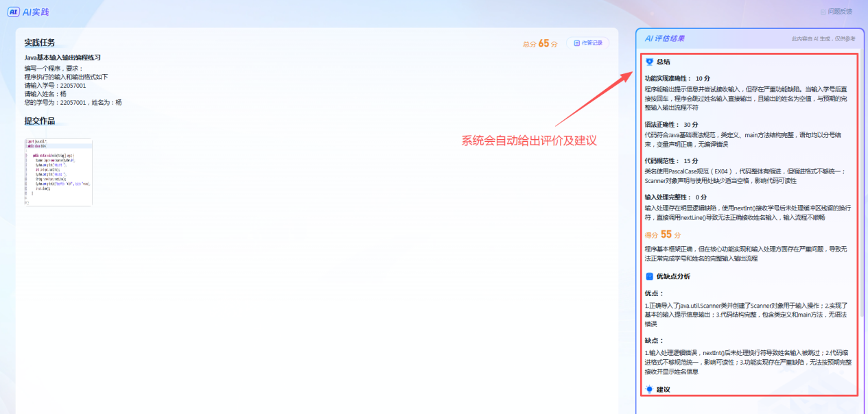This screenshot has height=414, width=868.
Task: Click the icon inside 作答记录 button
Action: tap(576, 43)
